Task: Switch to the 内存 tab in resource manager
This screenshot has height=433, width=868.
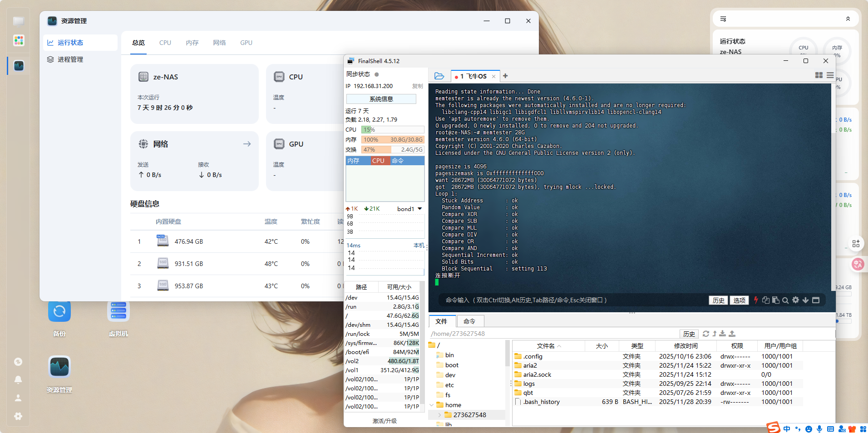Action: click(x=192, y=43)
